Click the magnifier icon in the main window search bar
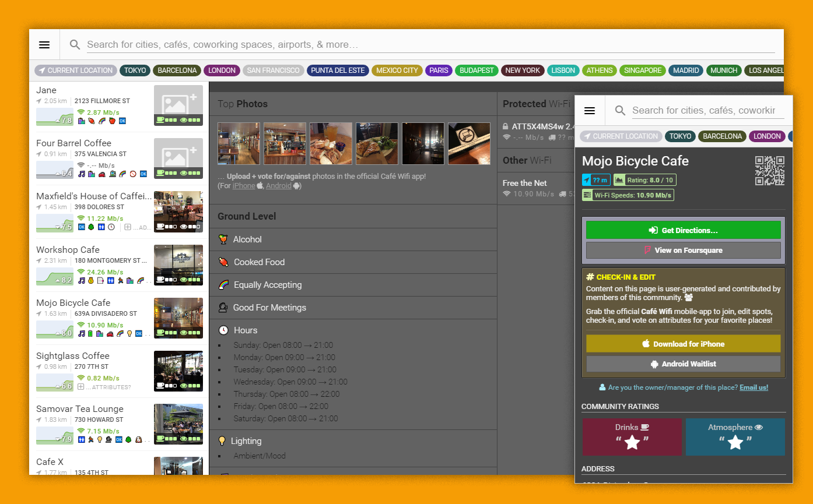 click(x=75, y=45)
